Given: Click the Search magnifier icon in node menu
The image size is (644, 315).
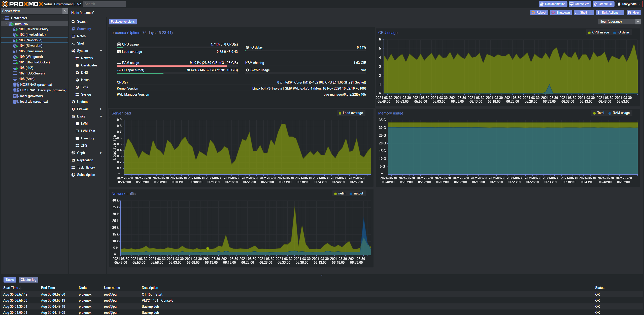Looking at the screenshot, I should tap(73, 22).
